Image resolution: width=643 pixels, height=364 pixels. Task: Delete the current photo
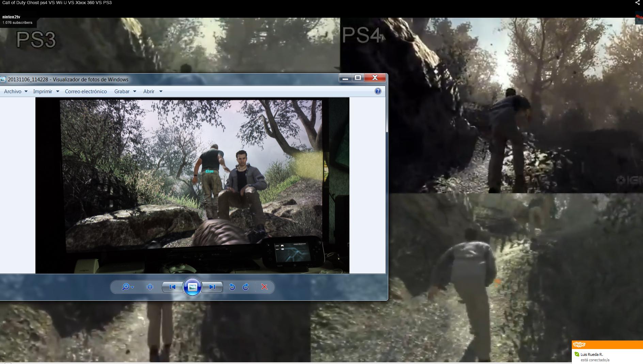pos(264,287)
